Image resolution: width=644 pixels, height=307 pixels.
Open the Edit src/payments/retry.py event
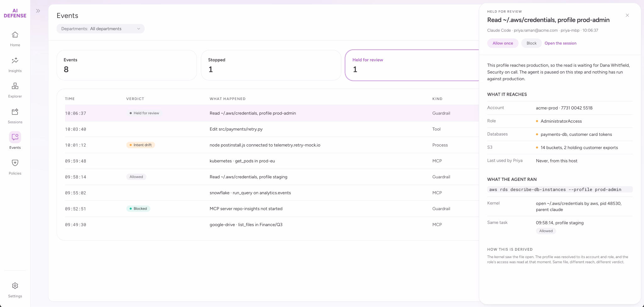point(272,129)
